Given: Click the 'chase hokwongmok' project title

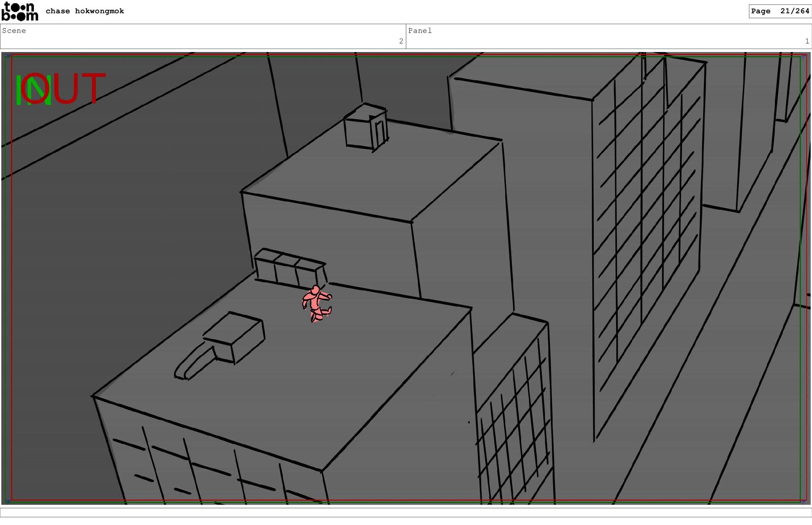Looking at the screenshot, I should coord(85,11).
